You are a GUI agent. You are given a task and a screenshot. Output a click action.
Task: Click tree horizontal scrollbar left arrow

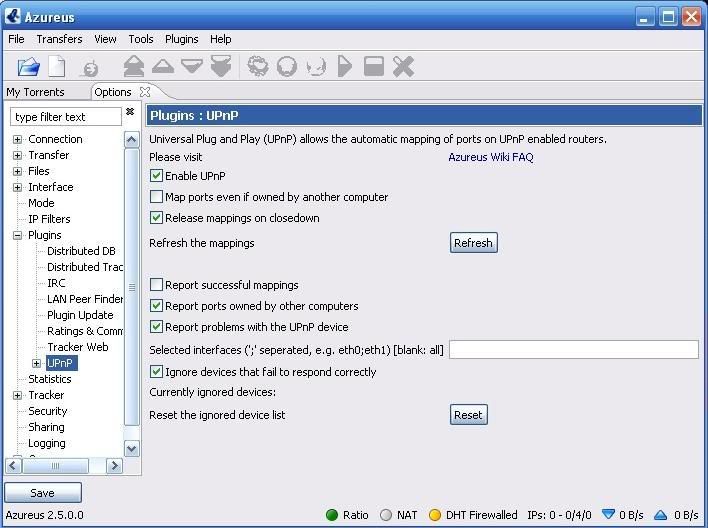[13, 466]
